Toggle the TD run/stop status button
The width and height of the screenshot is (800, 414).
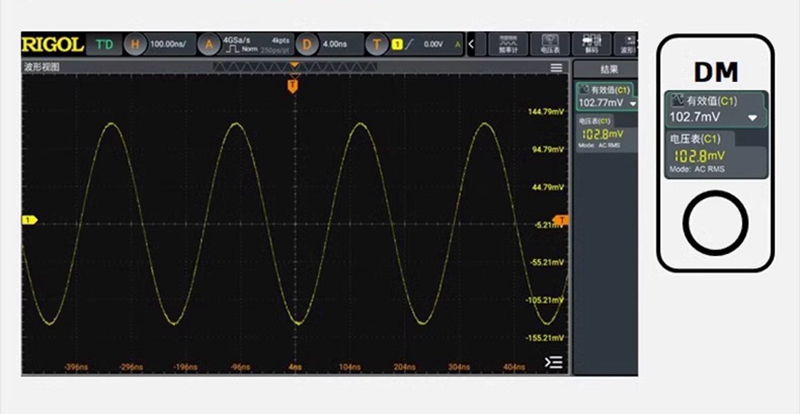(105, 44)
